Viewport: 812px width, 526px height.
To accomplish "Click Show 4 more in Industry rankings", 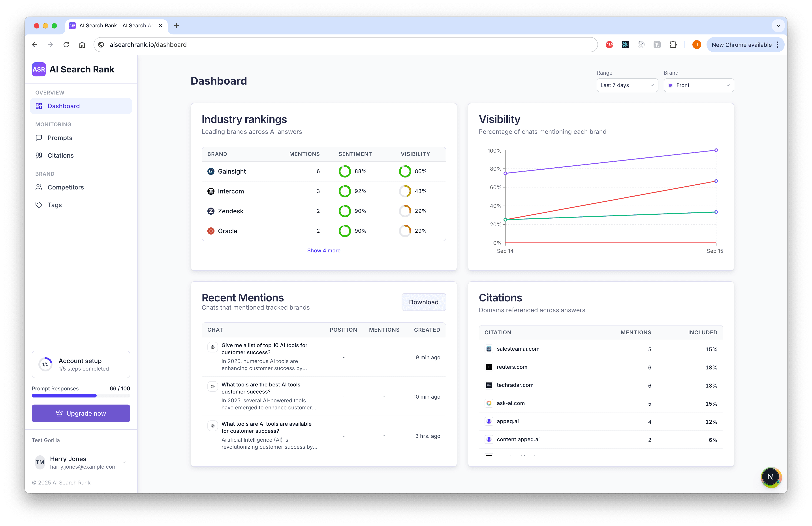I will click(323, 250).
